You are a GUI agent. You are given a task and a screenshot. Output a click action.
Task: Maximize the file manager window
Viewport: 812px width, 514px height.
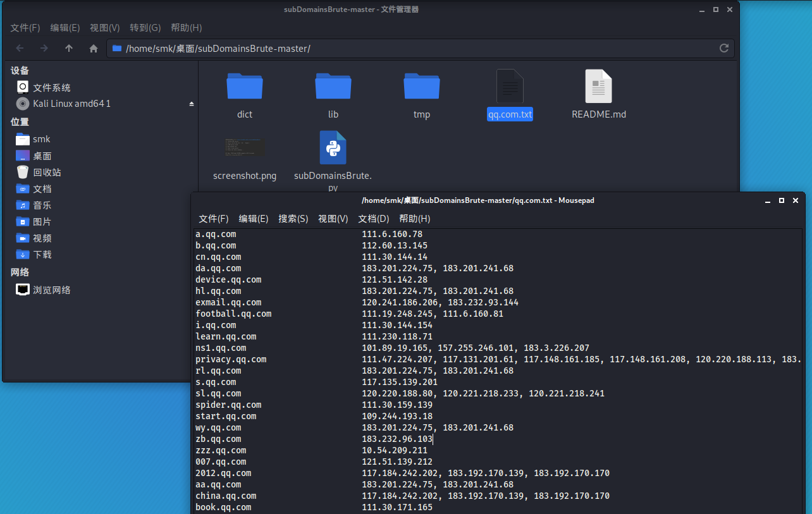[716, 9]
